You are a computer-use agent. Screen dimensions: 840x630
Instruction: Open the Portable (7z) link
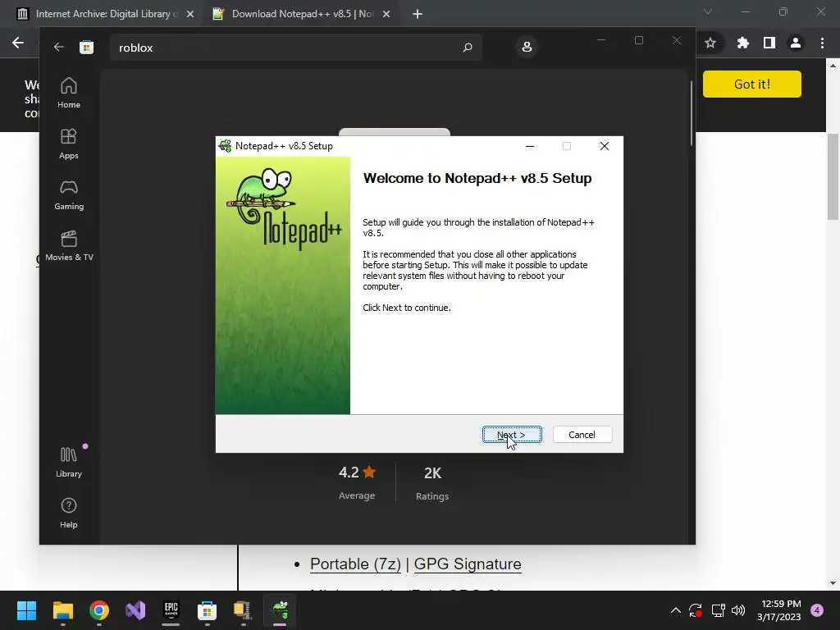coord(355,564)
